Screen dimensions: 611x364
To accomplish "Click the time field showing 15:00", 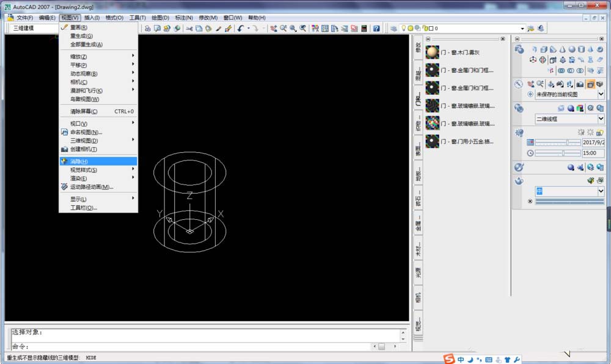I will pos(593,153).
